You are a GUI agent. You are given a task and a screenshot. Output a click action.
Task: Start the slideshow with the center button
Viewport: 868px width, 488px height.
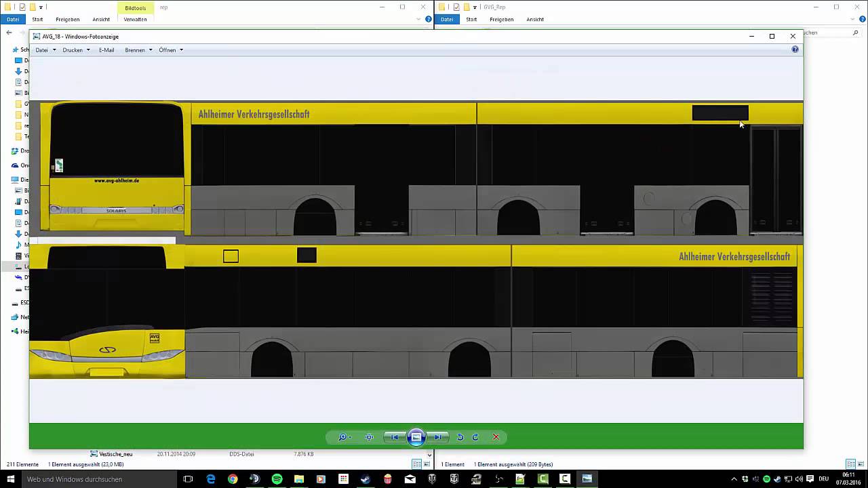coord(416,437)
